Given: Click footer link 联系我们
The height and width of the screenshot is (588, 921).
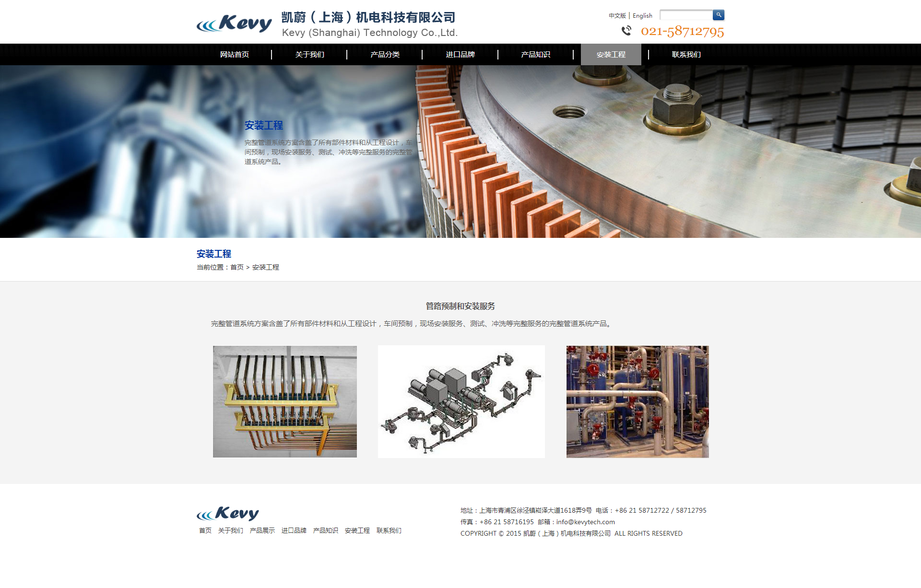Looking at the screenshot, I should pyautogui.click(x=389, y=530).
